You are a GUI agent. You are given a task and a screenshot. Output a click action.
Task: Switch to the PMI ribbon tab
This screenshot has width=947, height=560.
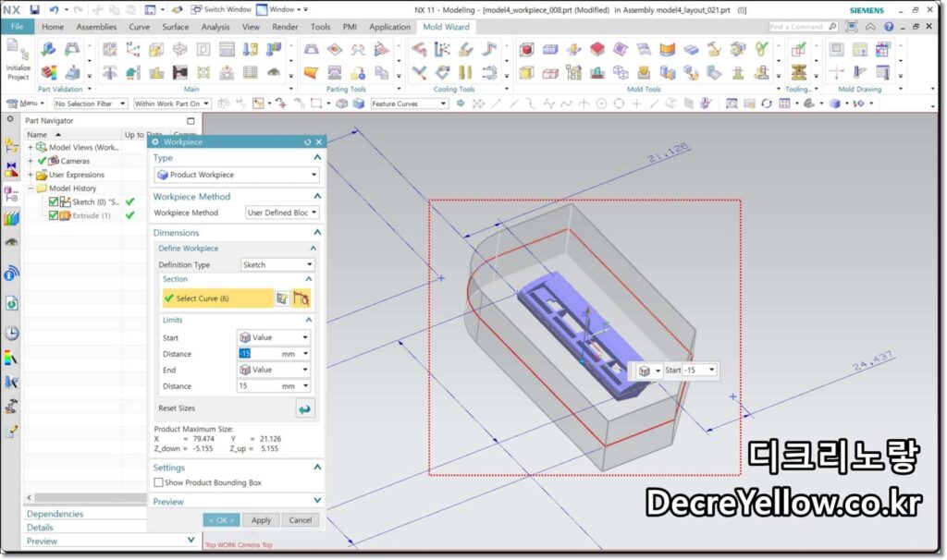tap(350, 27)
